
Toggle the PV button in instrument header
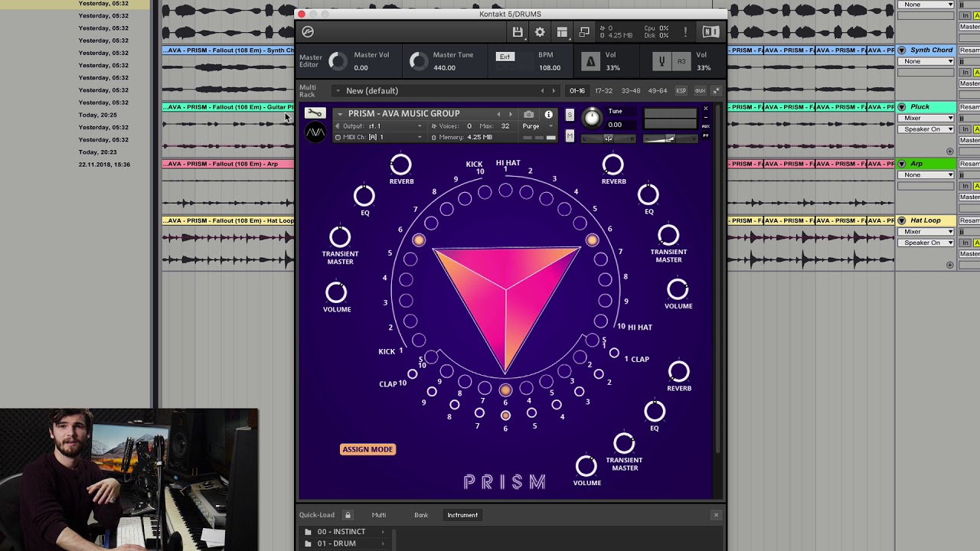705,136
